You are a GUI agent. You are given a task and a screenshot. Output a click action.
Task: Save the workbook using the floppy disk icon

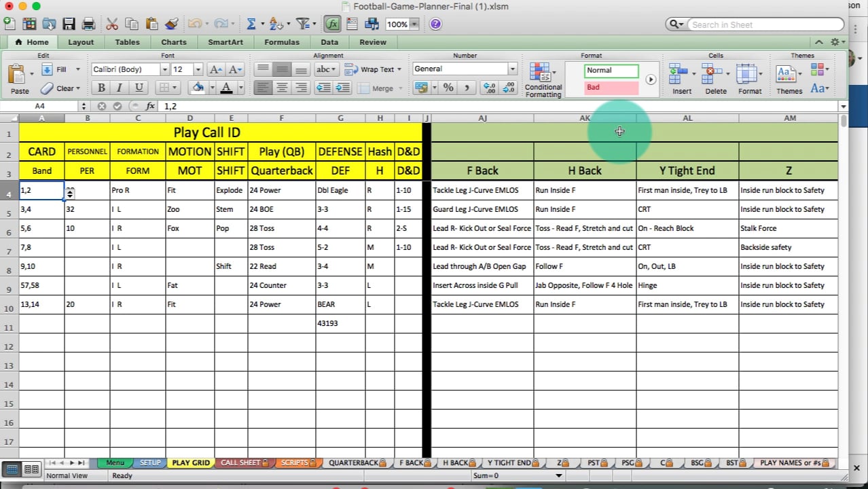[69, 24]
